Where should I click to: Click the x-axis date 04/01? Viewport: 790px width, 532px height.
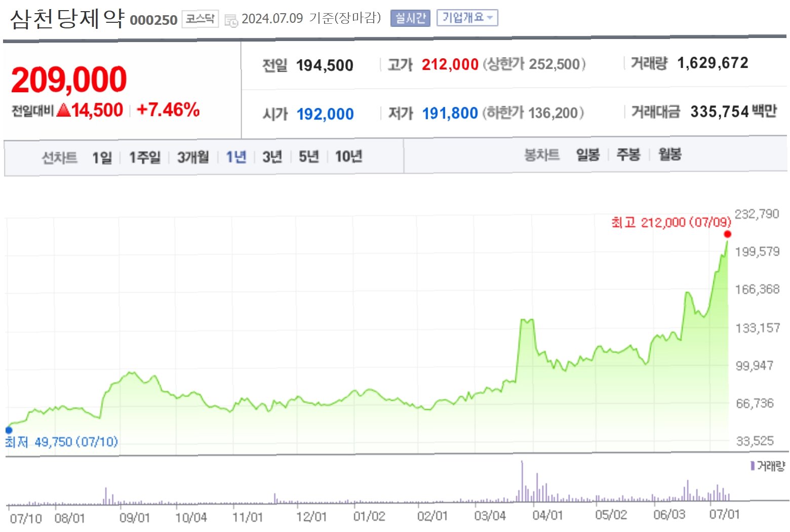(547, 515)
